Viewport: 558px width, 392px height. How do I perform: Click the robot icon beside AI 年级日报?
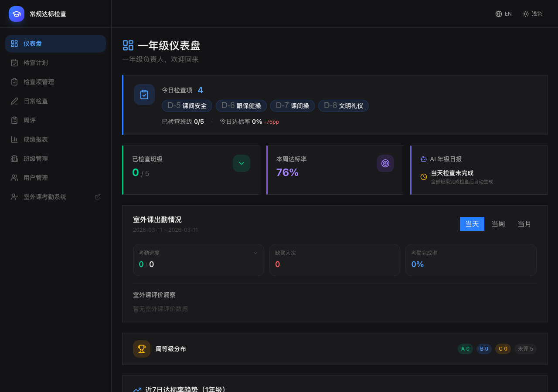pos(424,159)
